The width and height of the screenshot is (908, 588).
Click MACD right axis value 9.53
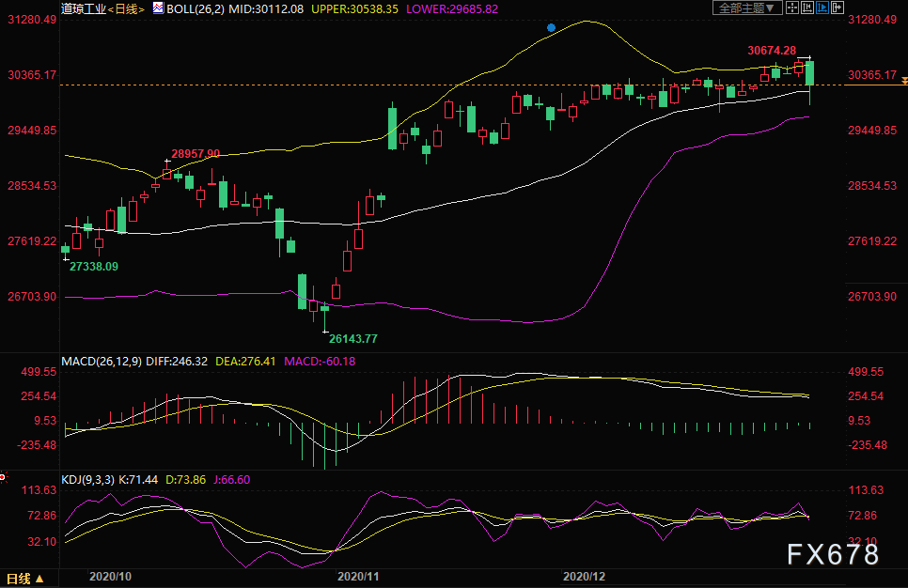859,421
